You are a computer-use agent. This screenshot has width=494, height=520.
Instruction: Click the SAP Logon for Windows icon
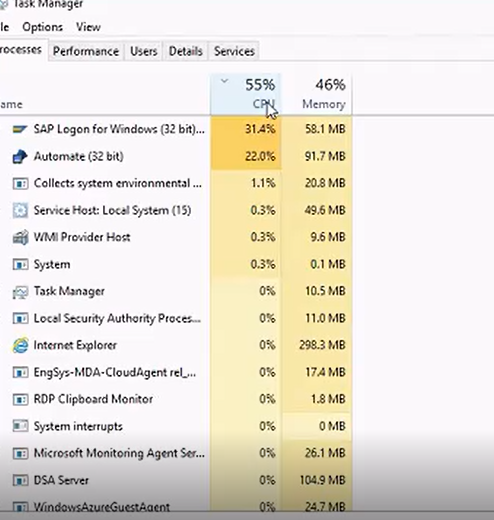(20, 129)
